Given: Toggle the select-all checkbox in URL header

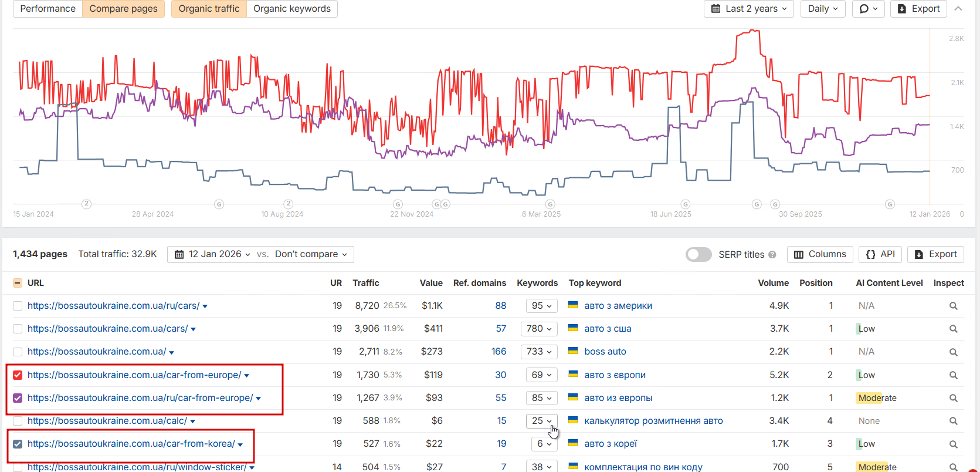Looking at the screenshot, I should pos(18,283).
